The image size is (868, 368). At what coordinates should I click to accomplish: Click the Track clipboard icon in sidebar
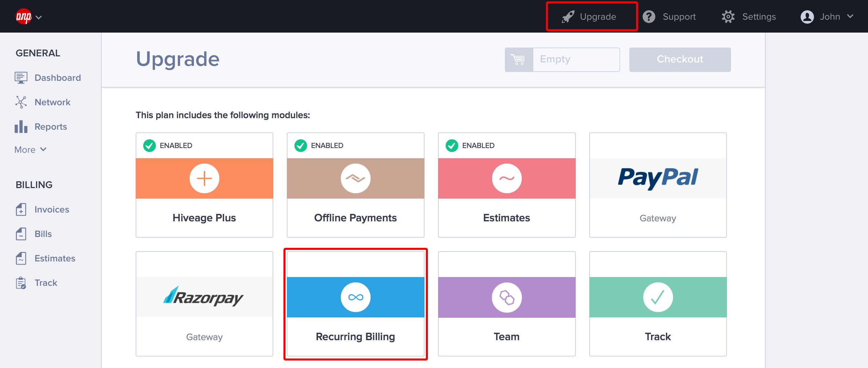(21, 283)
